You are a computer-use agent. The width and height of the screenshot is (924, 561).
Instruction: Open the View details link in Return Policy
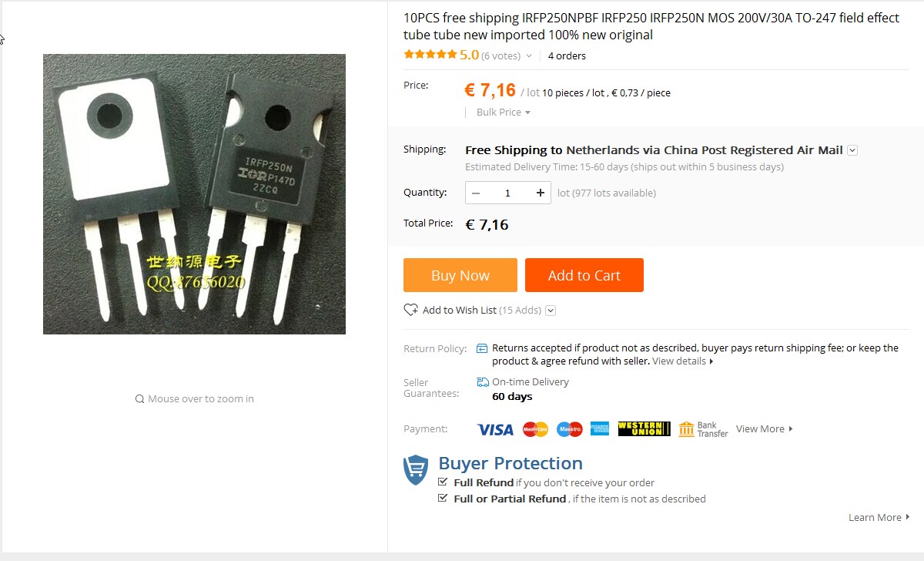pos(682,361)
